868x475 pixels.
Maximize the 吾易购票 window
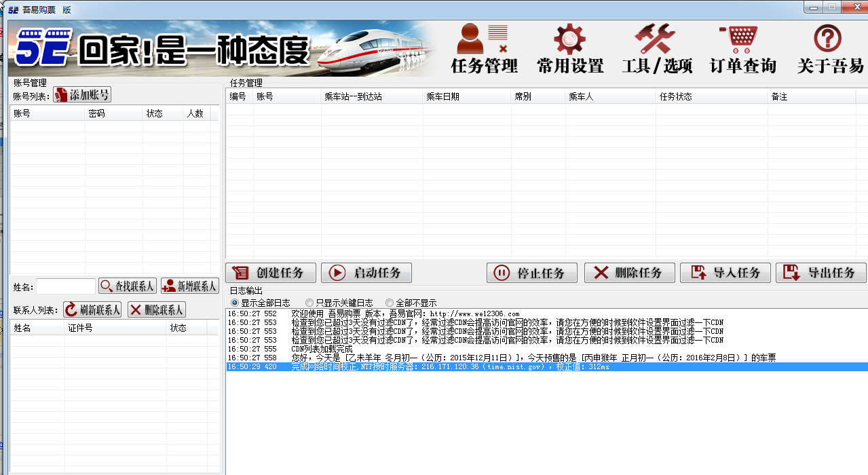(831, 7)
